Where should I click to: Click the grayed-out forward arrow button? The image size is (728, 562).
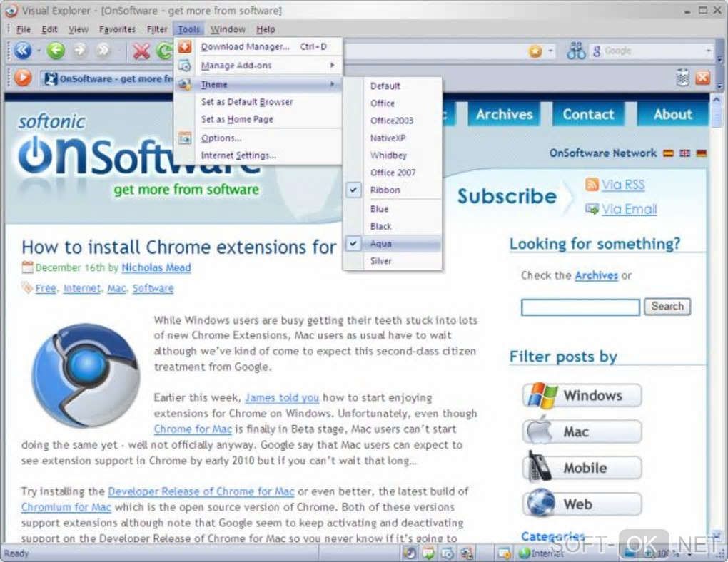point(80,50)
